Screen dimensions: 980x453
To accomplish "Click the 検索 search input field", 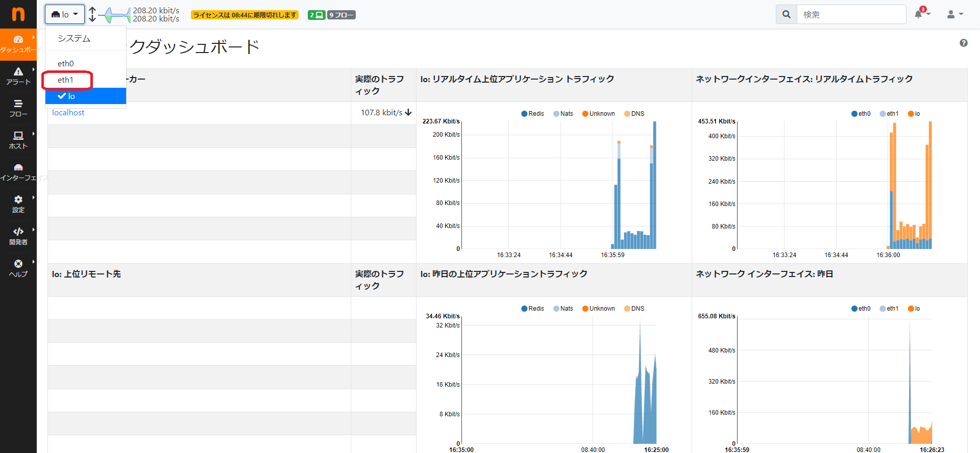I will (851, 14).
